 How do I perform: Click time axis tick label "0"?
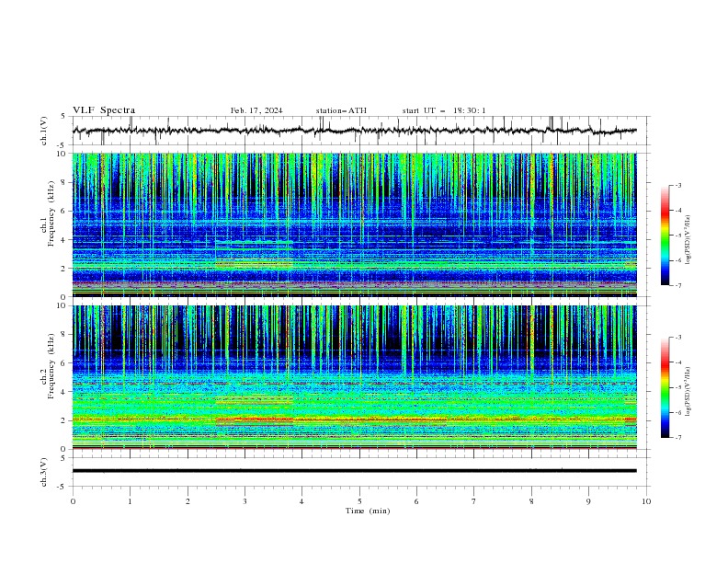73,501
